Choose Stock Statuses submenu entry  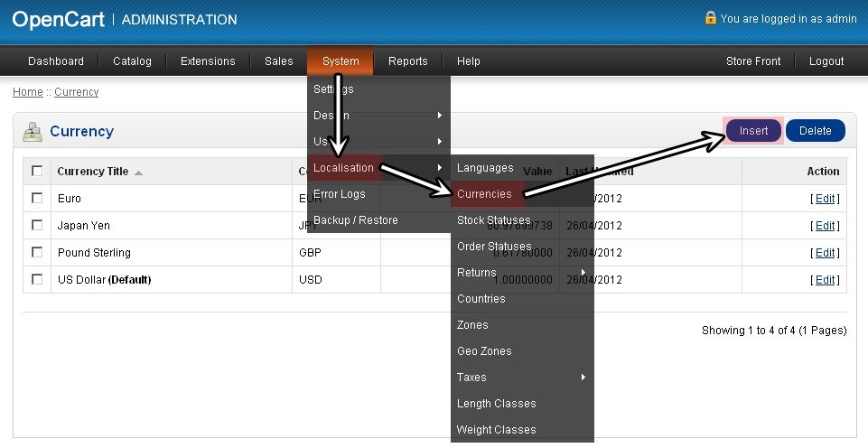point(522,219)
